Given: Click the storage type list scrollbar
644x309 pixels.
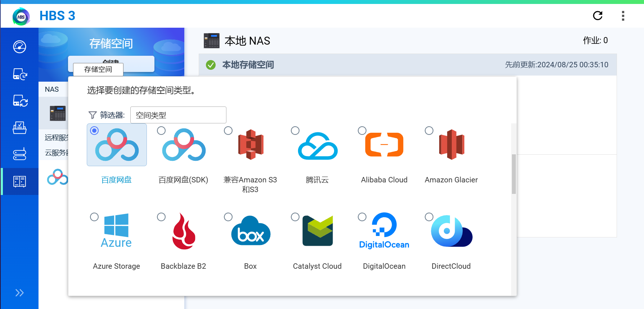Looking at the screenshot, I should pyautogui.click(x=514, y=174).
